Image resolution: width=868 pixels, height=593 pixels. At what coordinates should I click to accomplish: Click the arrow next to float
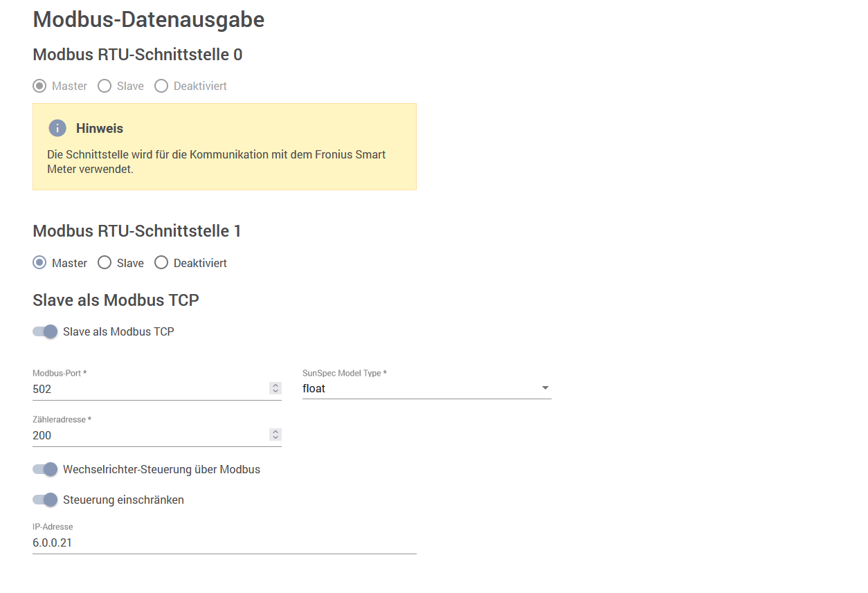coord(545,388)
